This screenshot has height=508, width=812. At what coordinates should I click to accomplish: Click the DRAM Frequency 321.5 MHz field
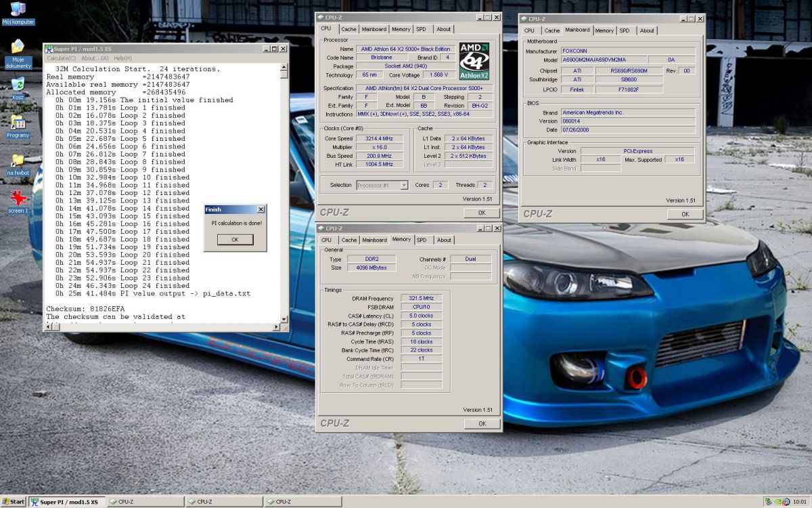click(x=421, y=298)
